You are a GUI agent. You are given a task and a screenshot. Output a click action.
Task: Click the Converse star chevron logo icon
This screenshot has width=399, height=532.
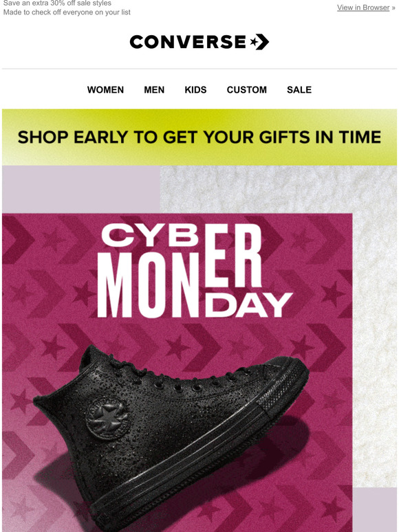[x=259, y=42]
